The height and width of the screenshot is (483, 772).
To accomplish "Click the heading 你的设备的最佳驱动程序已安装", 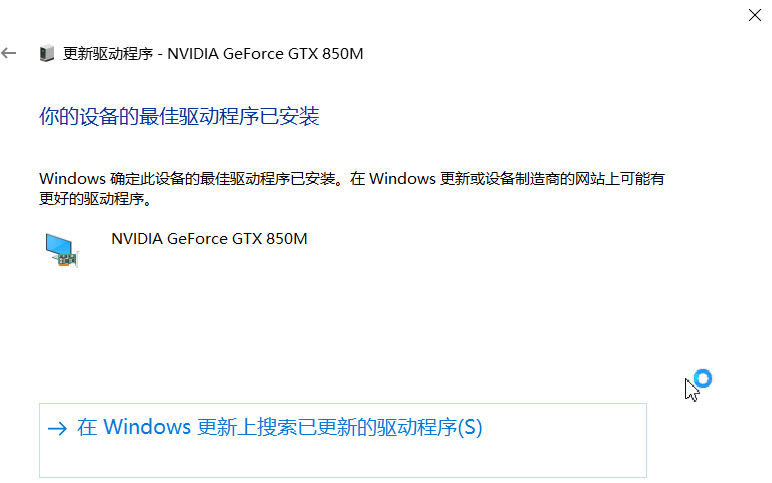I will click(x=179, y=117).
